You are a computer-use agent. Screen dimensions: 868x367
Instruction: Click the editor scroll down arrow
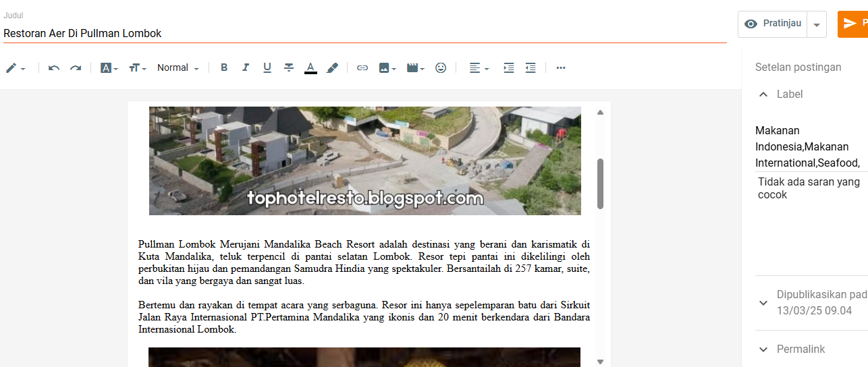pos(600,362)
